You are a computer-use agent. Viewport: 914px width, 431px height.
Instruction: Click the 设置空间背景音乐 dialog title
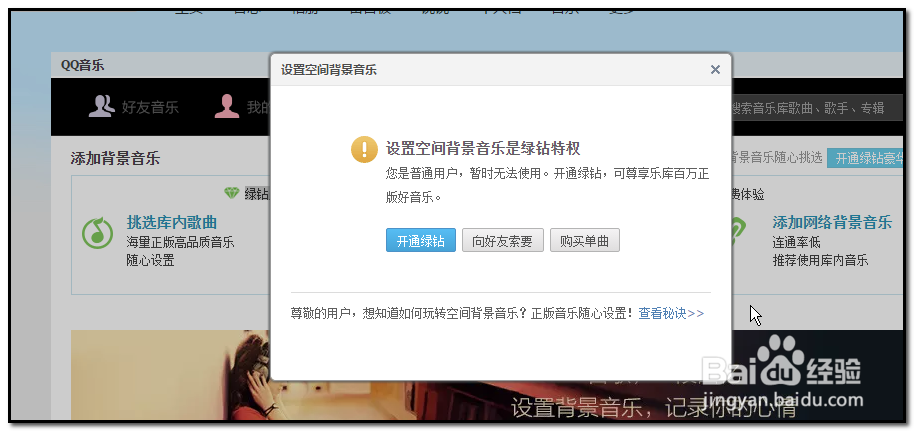(x=329, y=70)
